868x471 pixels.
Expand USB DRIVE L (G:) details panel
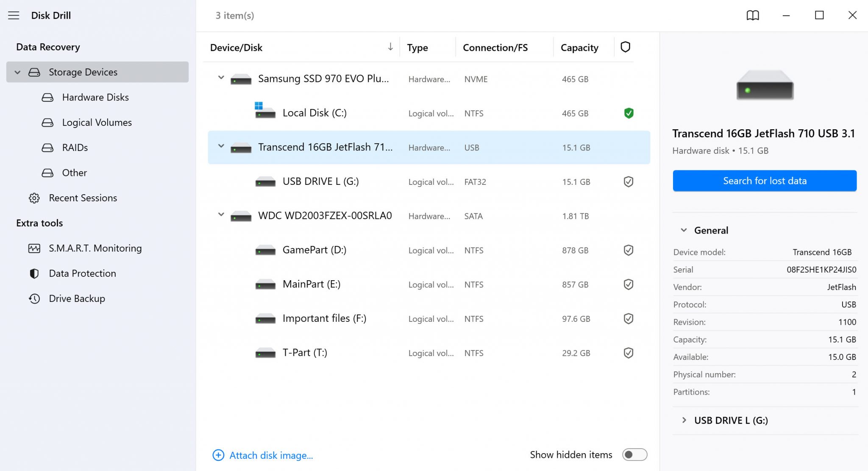(x=684, y=420)
